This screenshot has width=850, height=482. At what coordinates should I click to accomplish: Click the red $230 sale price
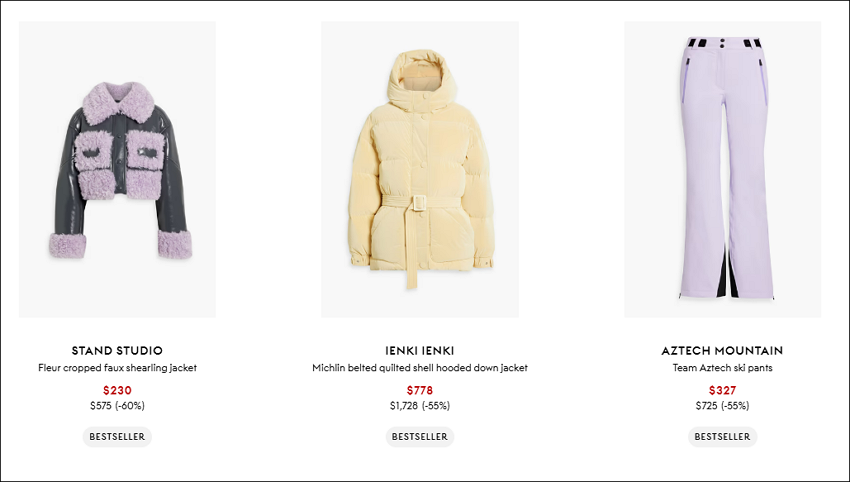(x=117, y=390)
